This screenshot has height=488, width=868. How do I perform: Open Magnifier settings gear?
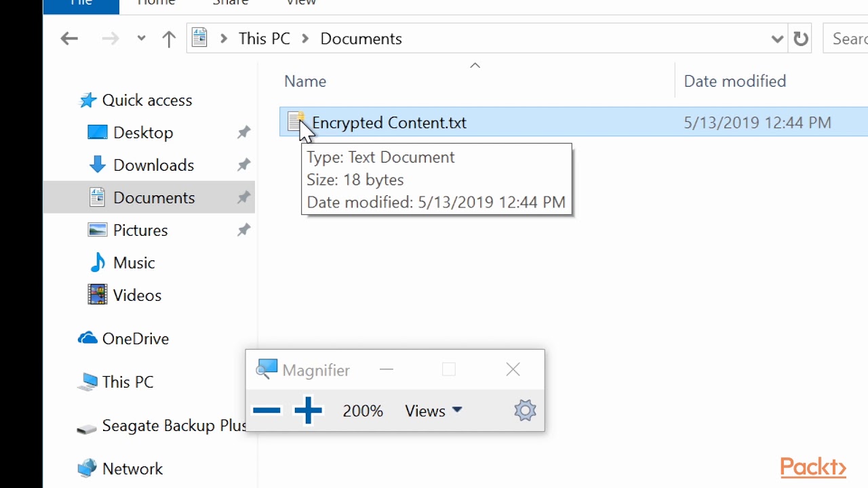pos(525,411)
